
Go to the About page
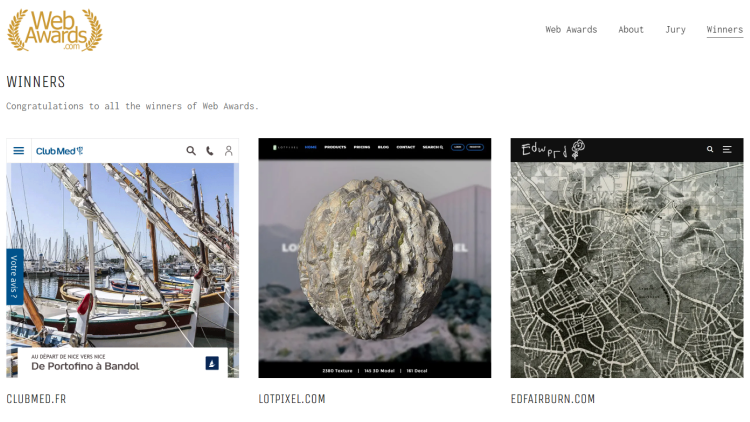(631, 30)
